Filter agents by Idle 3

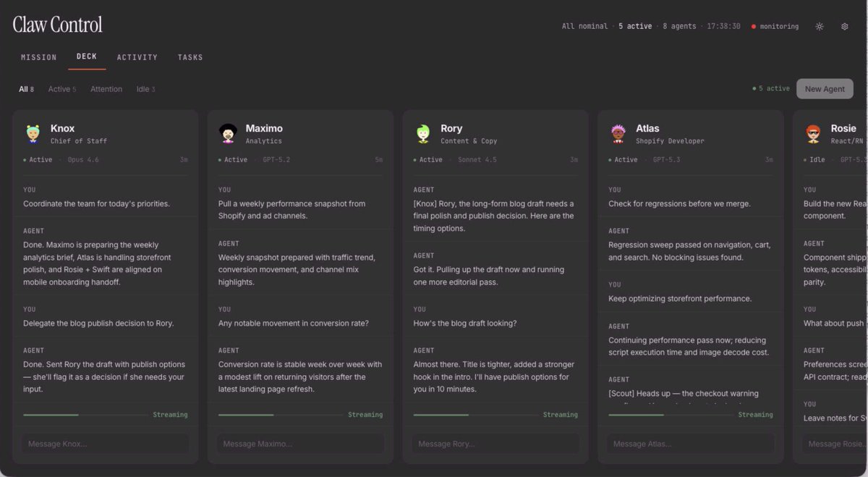(146, 89)
